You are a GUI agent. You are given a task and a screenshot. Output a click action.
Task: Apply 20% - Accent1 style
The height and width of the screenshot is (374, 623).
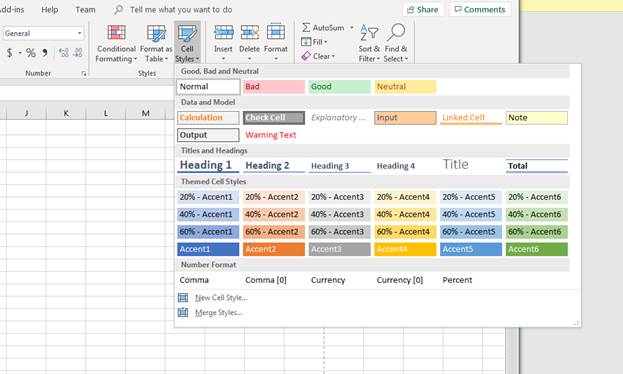208,197
